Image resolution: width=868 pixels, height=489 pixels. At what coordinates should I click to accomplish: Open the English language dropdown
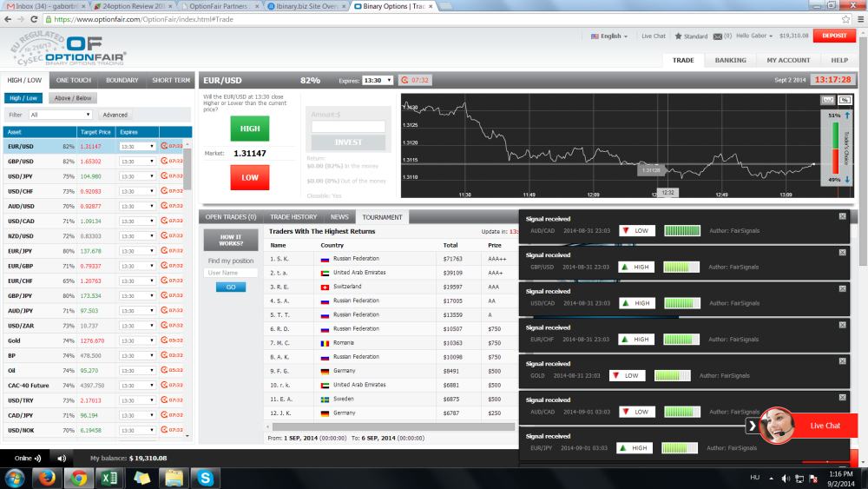click(x=609, y=36)
